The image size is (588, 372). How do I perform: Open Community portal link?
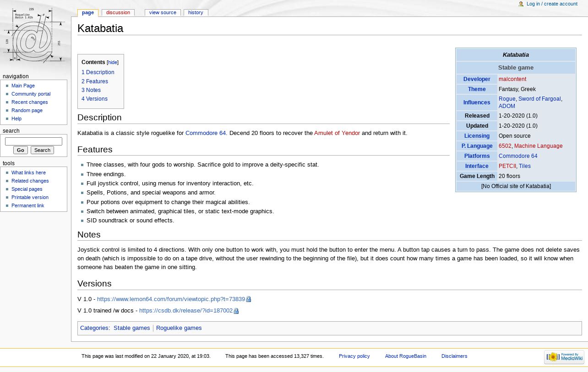(x=31, y=94)
